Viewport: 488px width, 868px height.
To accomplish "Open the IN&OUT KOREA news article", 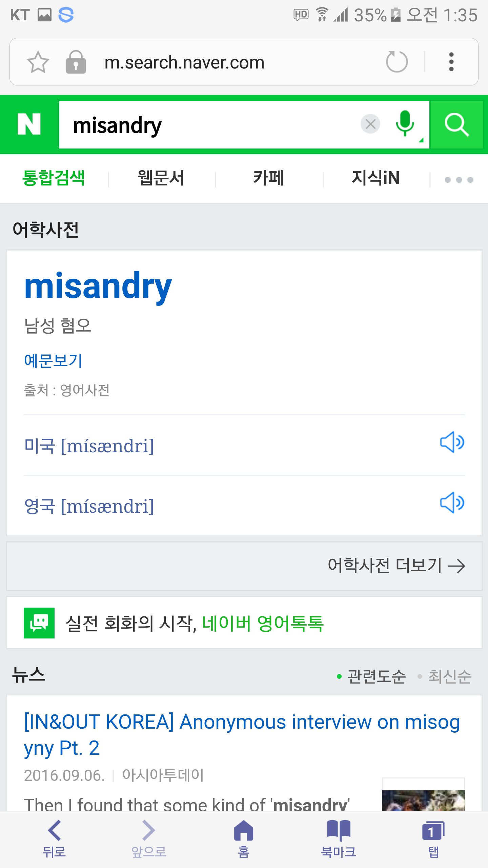I will pyautogui.click(x=241, y=735).
